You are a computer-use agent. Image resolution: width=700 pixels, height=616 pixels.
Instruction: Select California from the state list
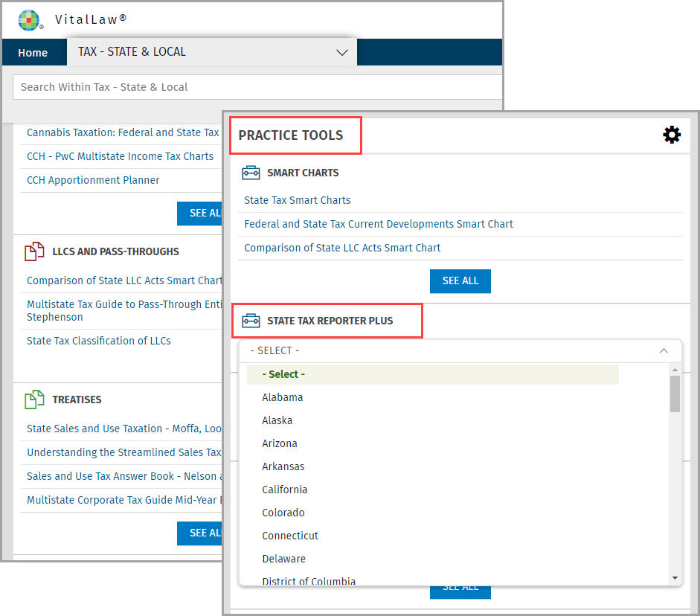[x=285, y=490]
